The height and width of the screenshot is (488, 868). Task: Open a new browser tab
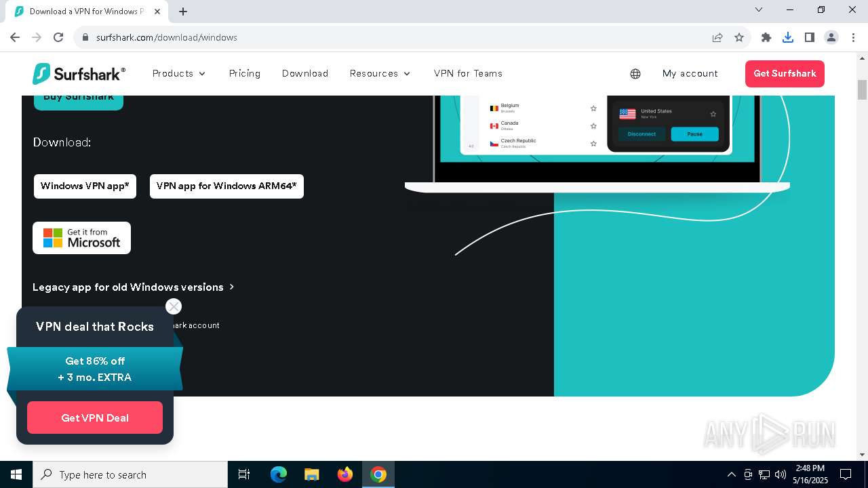point(183,11)
